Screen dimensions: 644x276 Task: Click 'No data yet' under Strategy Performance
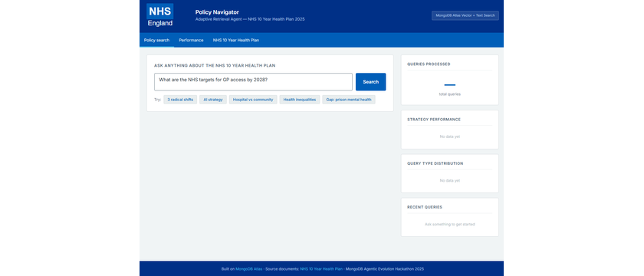tap(450, 136)
